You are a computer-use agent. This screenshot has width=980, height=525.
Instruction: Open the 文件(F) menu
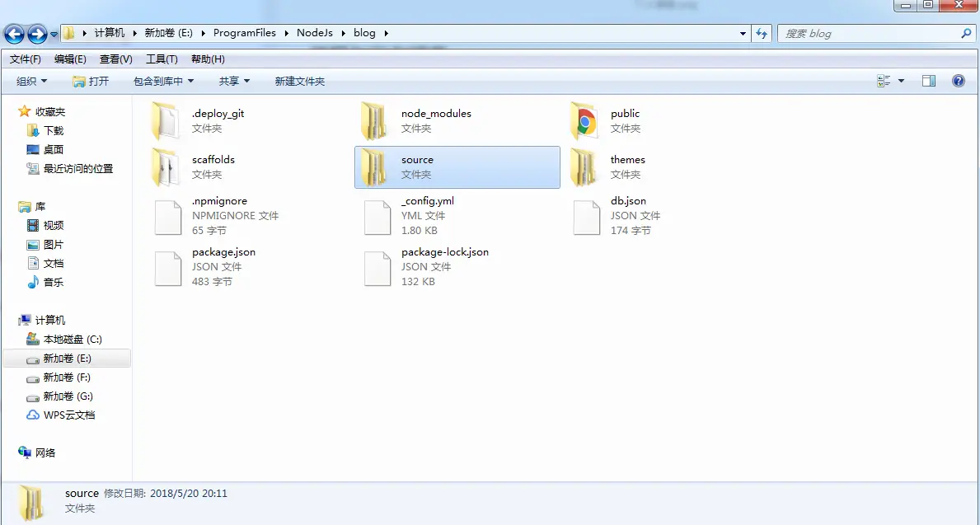26,59
